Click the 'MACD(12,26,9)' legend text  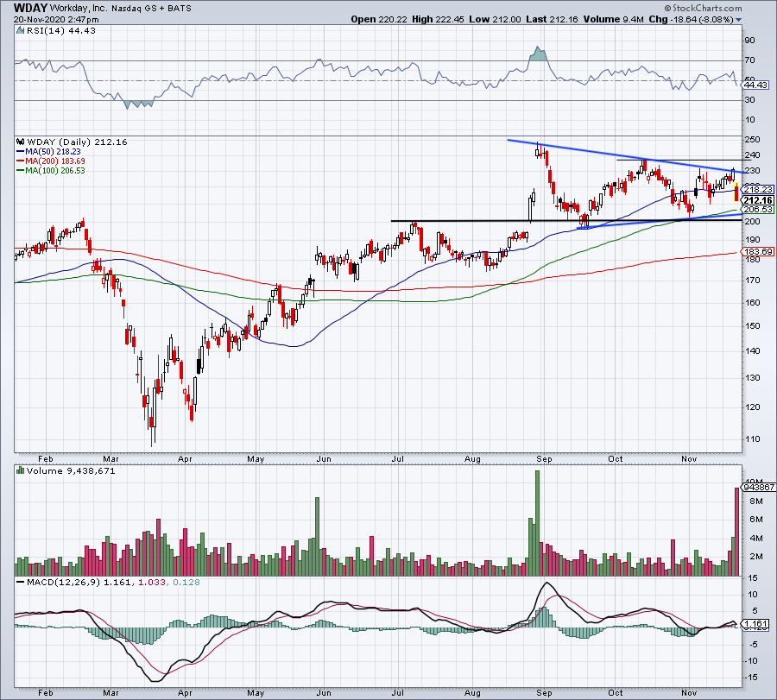tap(64, 582)
